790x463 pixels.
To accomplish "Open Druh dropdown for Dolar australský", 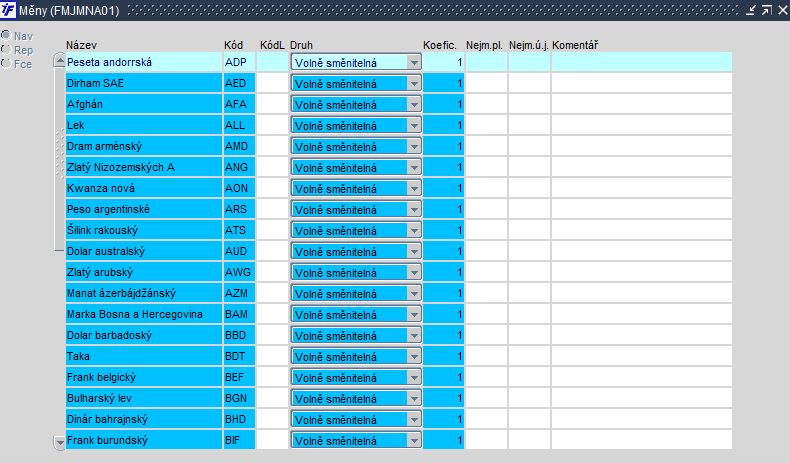I will (414, 251).
